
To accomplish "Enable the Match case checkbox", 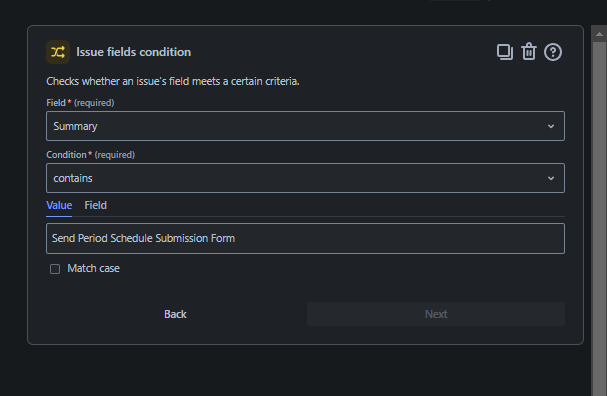I will click(55, 269).
